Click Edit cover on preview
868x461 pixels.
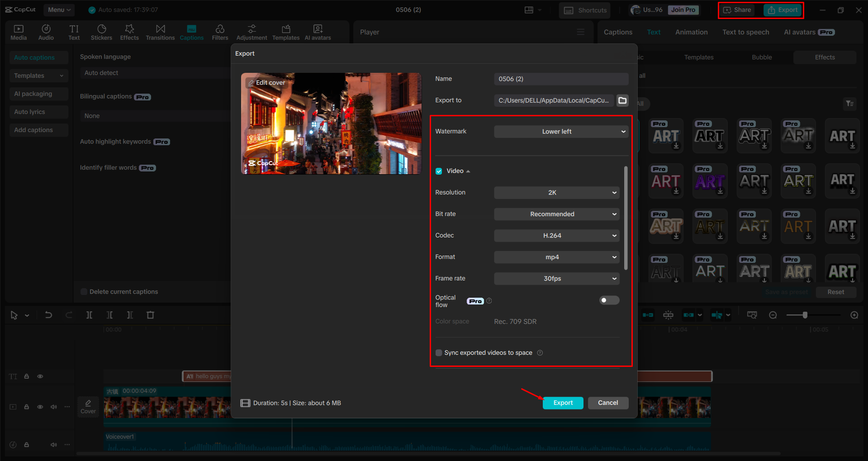click(266, 83)
